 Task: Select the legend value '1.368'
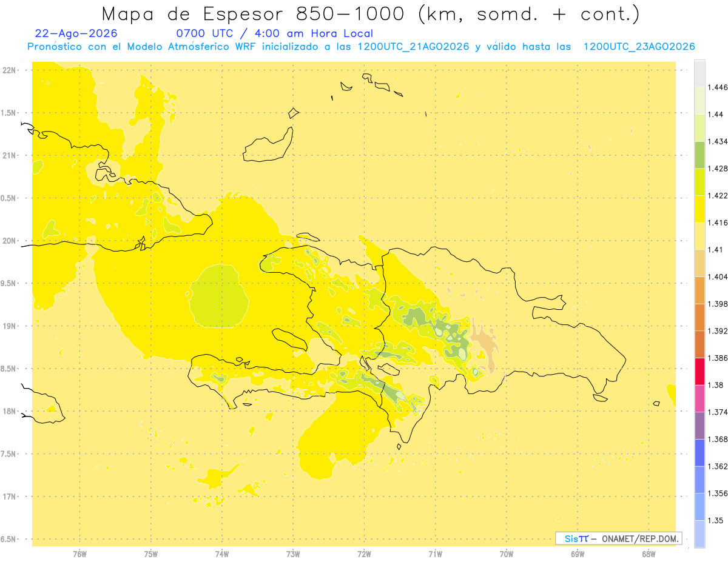(718, 439)
